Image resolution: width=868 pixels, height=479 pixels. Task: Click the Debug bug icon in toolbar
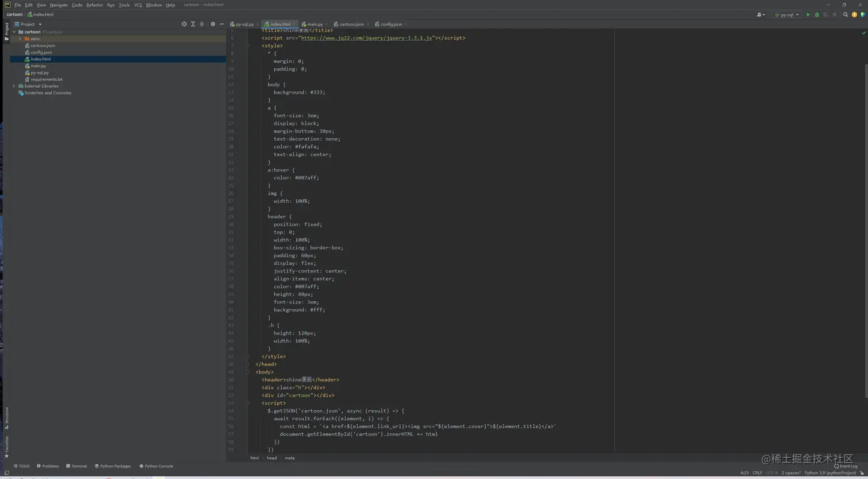(816, 15)
